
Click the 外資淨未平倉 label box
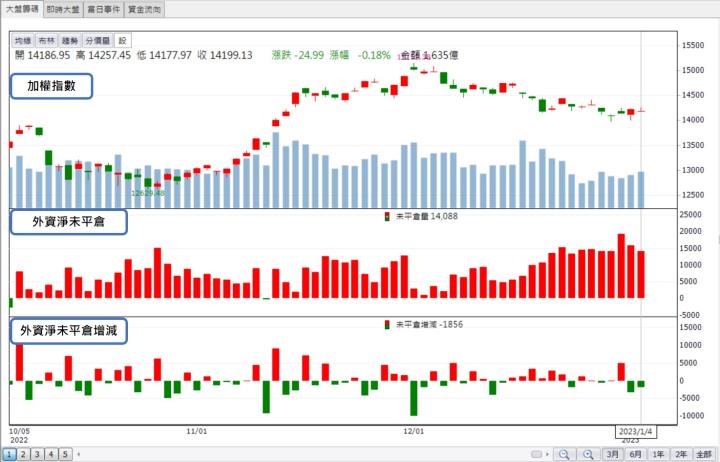pyautogui.click(x=69, y=222)
